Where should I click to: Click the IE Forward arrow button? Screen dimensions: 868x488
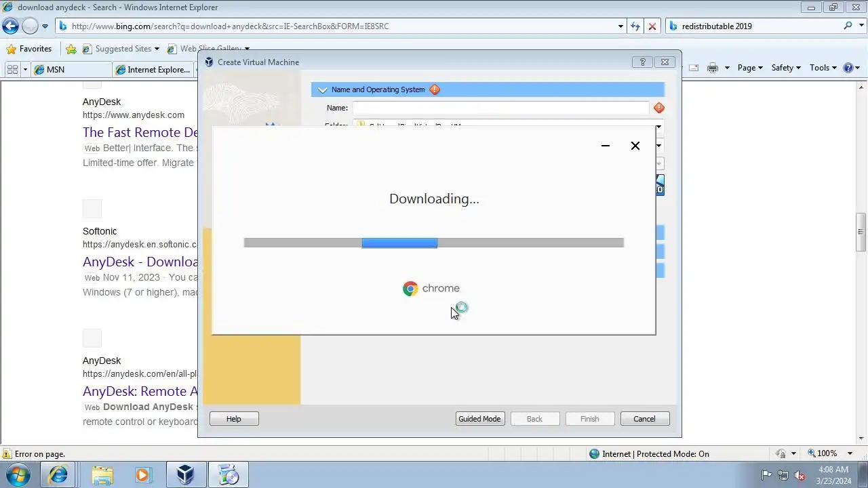[30, 26]
